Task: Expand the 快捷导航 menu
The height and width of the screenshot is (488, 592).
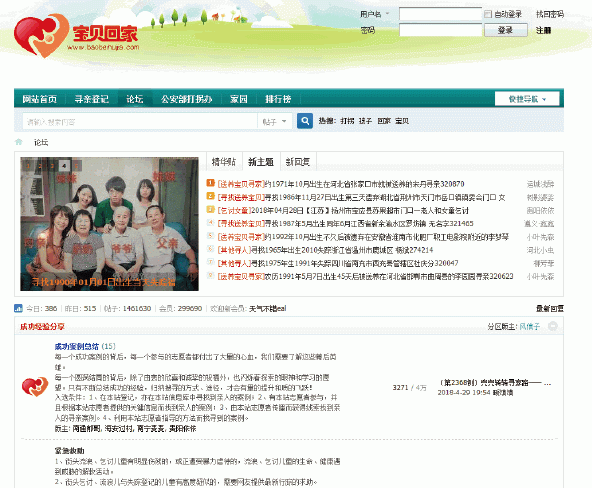Action: pyautogui.click(x=527, y=99)
